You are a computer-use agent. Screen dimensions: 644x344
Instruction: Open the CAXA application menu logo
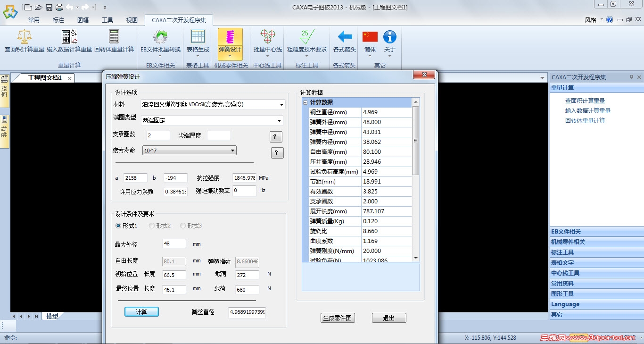point(10,11)
